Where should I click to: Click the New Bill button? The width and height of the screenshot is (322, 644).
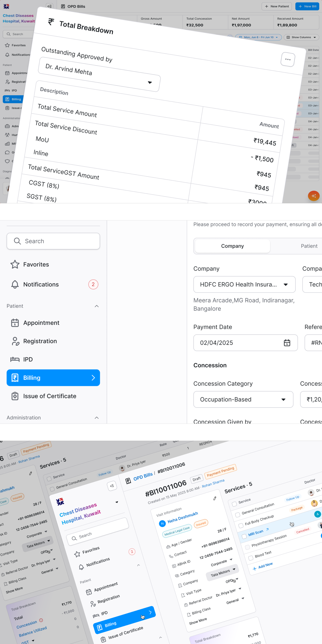(x=307, y=6)
